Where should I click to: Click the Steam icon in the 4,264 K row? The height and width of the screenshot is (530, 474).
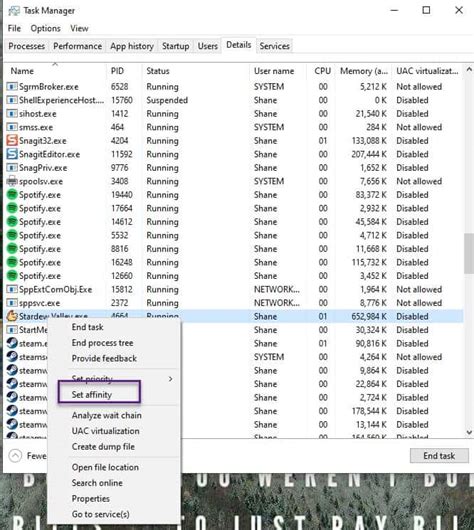point(12,357)
